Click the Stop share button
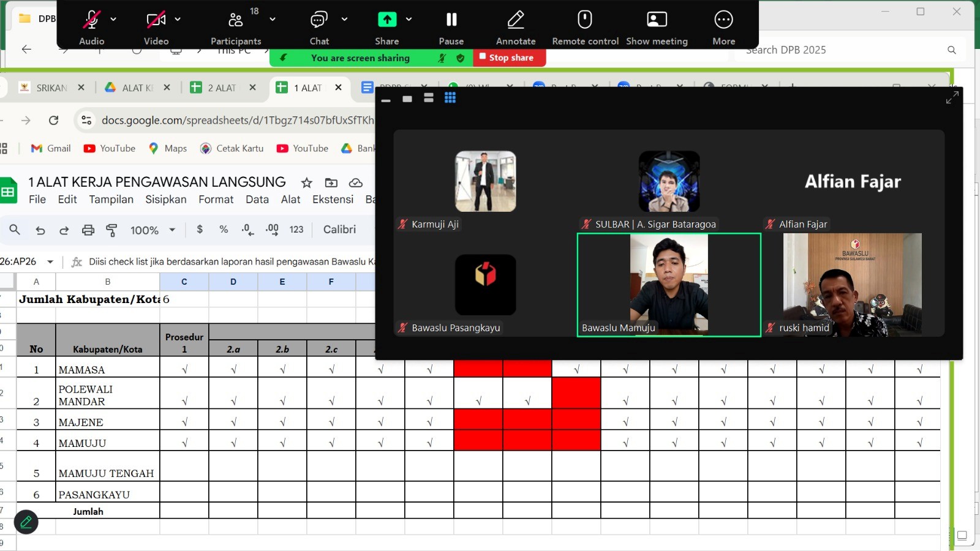 (x=507, y=58)
